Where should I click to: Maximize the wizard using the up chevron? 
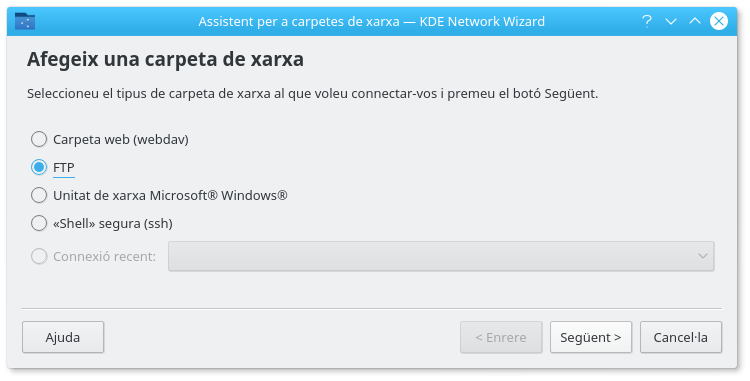(695, 21)
